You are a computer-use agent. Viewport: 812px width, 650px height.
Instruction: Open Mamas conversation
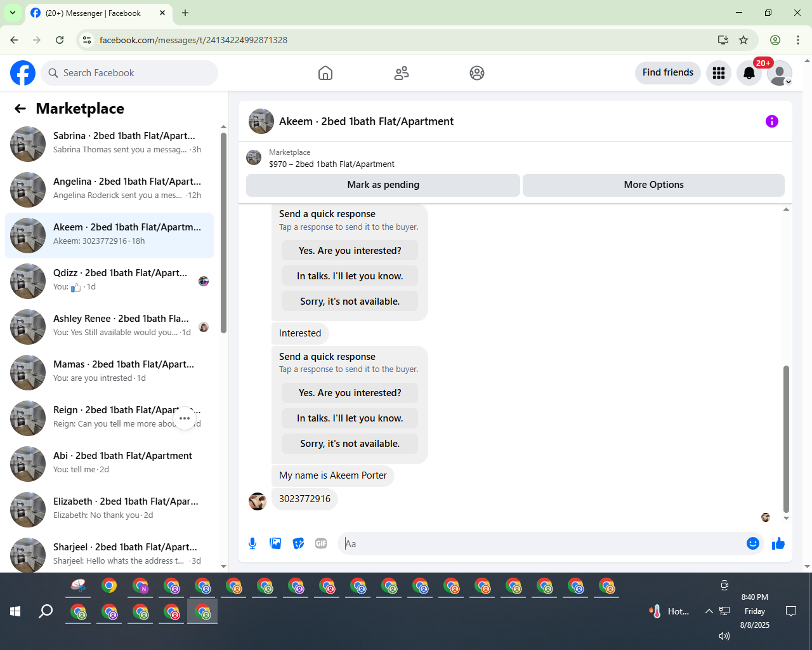109,373
